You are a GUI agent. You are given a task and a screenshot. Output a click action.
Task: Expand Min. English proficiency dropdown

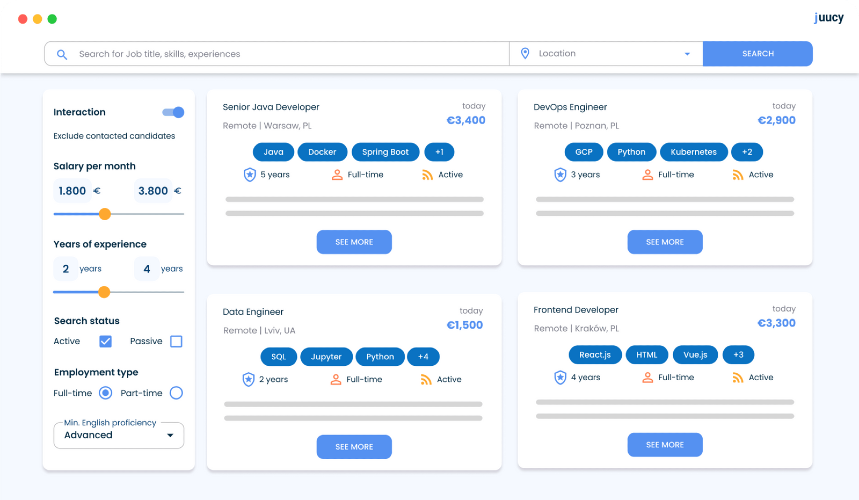(x=119, y=435)
